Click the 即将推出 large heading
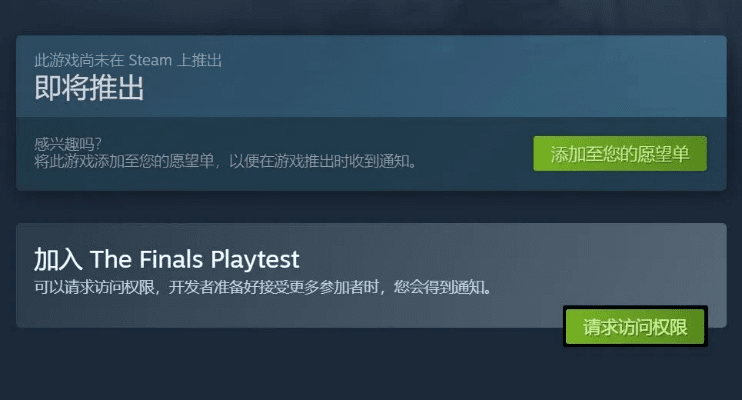Screen dimensions: 742x400 point(89,88)
